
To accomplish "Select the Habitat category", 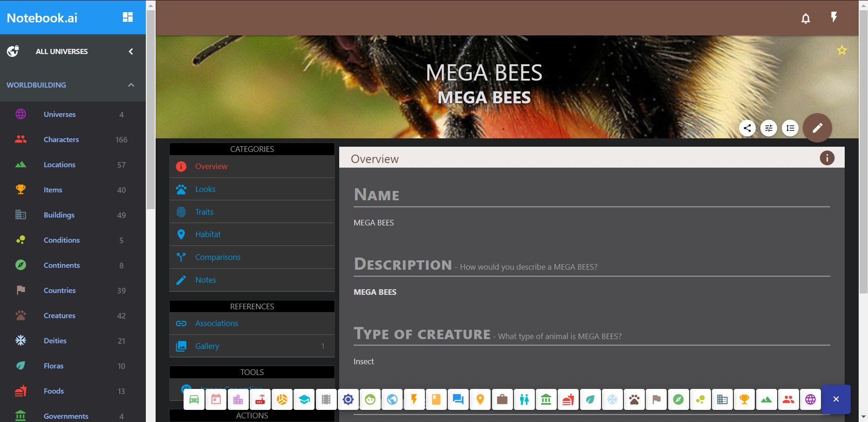I will 252,234.
